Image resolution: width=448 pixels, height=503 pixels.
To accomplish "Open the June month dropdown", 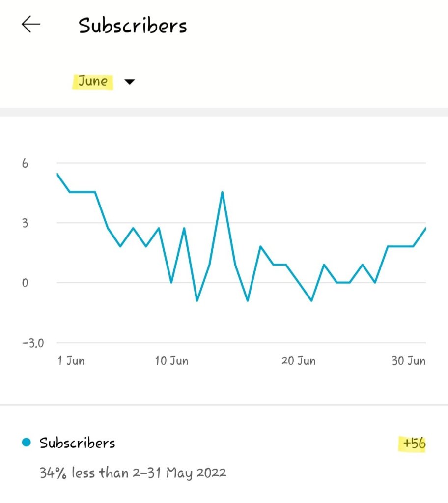I will coord(93,81).
